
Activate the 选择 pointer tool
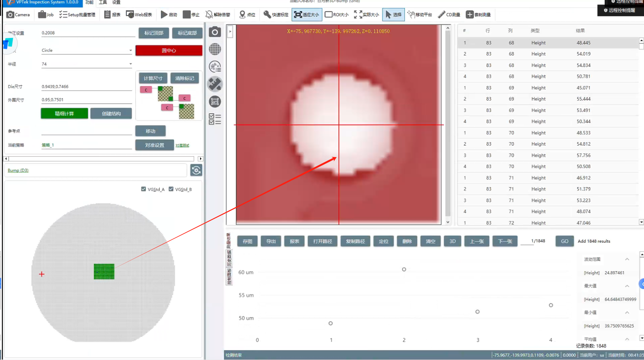(393, 14)
